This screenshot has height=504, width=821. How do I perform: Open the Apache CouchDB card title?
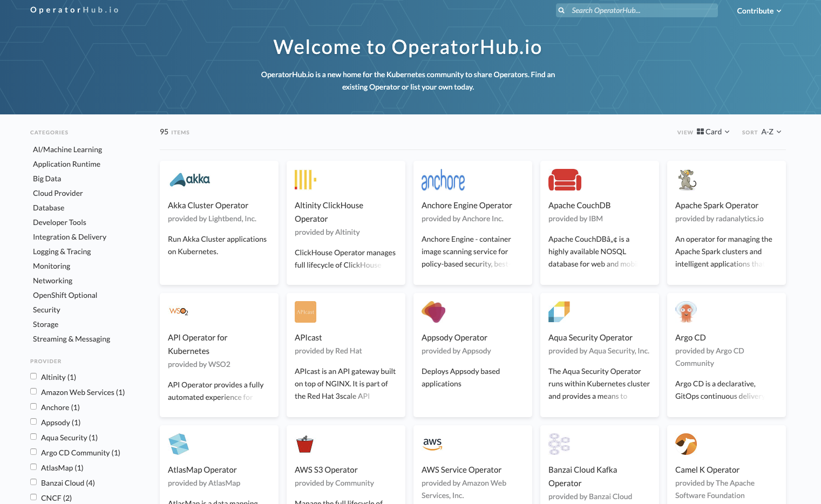[x=579, y=206]
